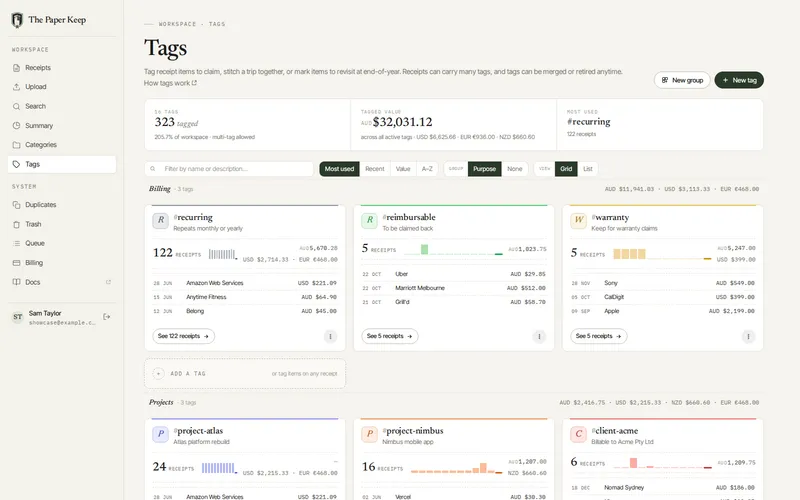This screenshot has width=800, height=500.
Task: Click See 5 receipts on warranty card
Action: 598,336
